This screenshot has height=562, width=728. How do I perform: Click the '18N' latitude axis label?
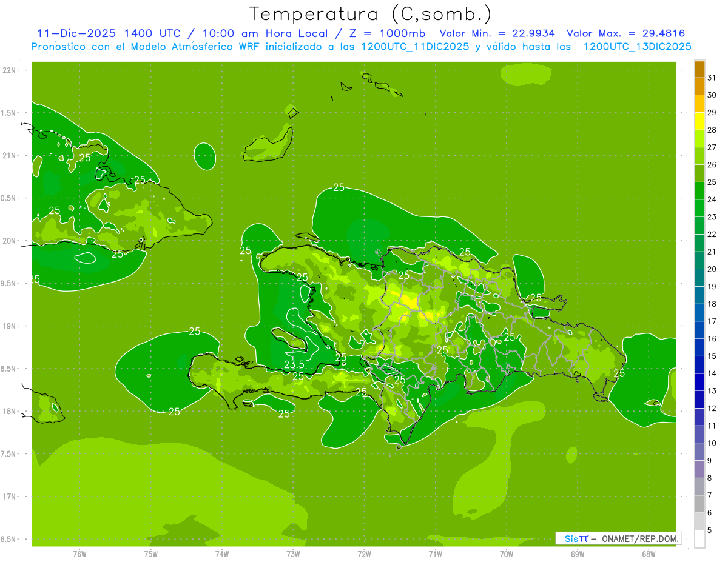tap(8, 411)
